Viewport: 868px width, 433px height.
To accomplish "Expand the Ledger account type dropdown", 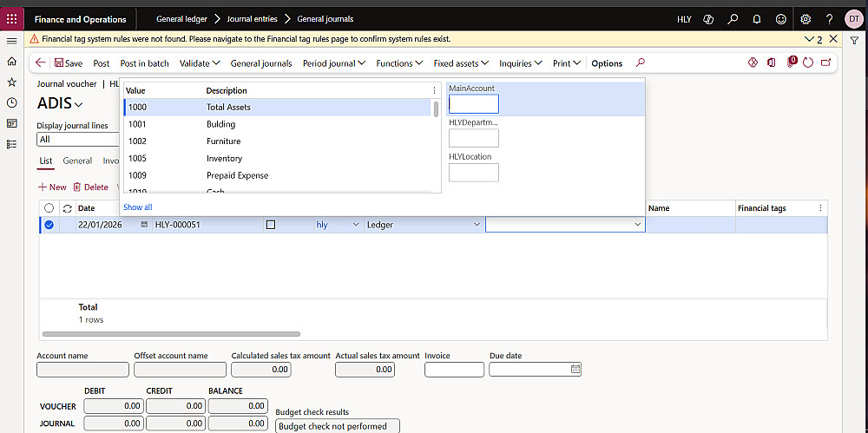I will pyautogui.click(x=476, y=225).
